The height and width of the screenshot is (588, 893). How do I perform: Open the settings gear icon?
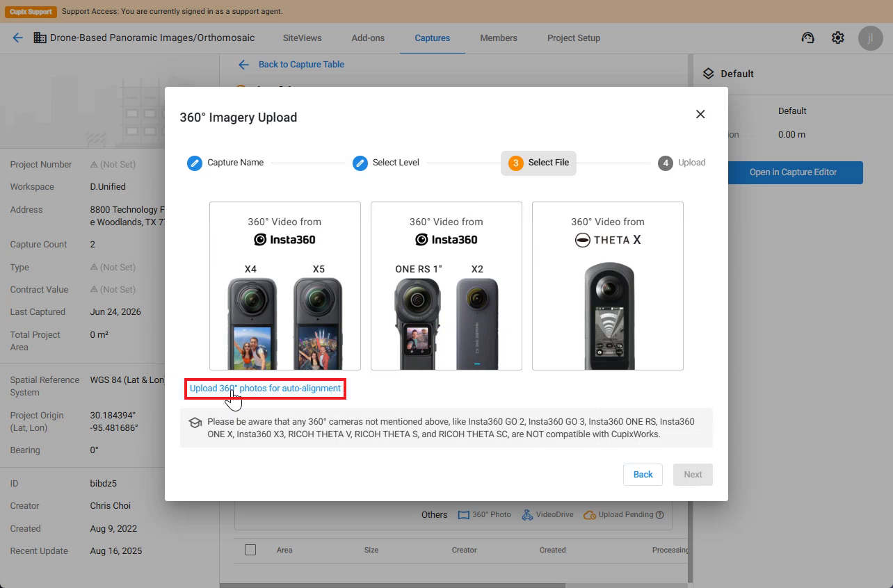(x=838, y=38)
